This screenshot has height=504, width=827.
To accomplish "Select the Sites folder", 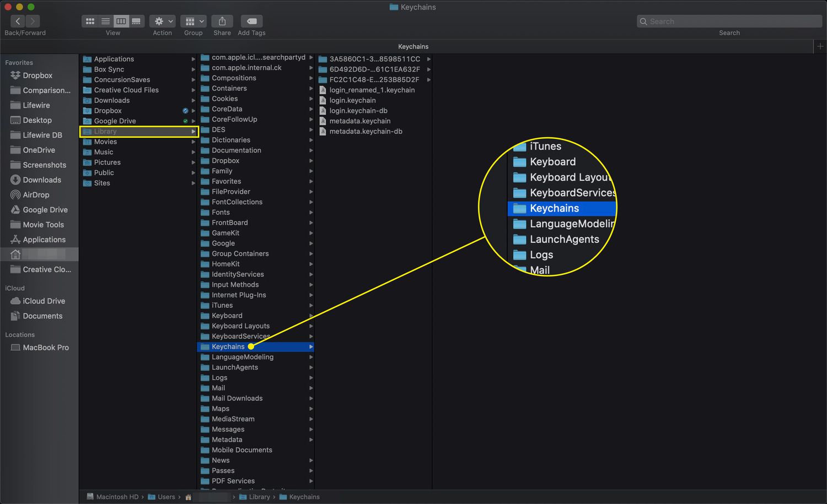I will point(138,183).
